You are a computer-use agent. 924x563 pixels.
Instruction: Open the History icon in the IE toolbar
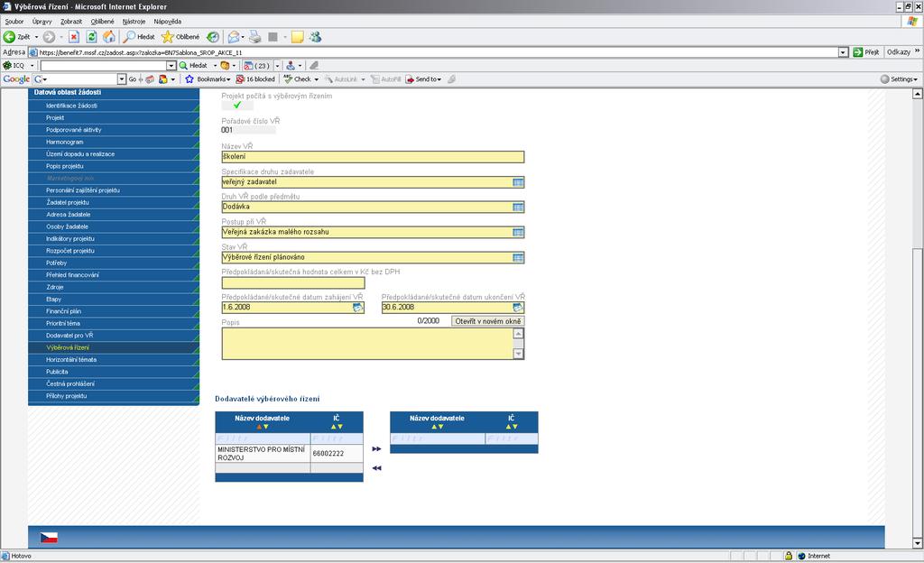pyautogui.click(x=213, y=37)
